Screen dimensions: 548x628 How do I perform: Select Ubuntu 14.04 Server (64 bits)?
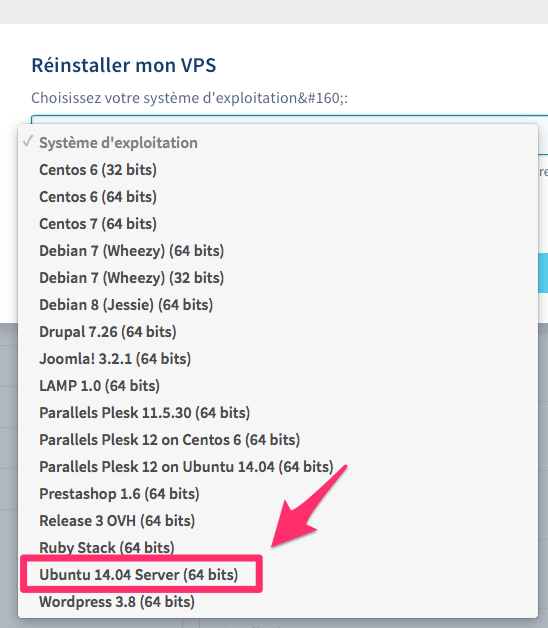[278, 575]
